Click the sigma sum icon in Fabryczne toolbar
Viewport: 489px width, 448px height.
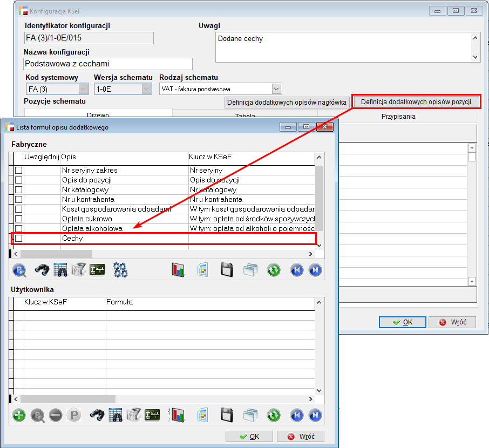pyautogui.click(x=97, y=269)
